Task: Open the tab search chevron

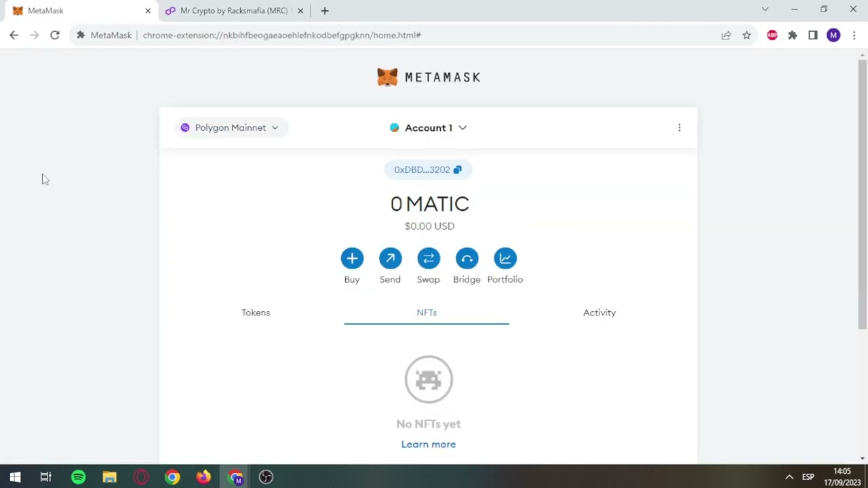Action: pyautogui.click(x=765, y=9)
